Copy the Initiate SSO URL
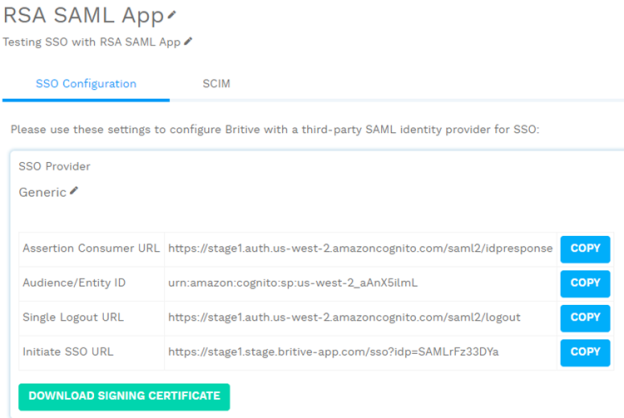Screen dimensions: 624x418 tap(584, 353)
